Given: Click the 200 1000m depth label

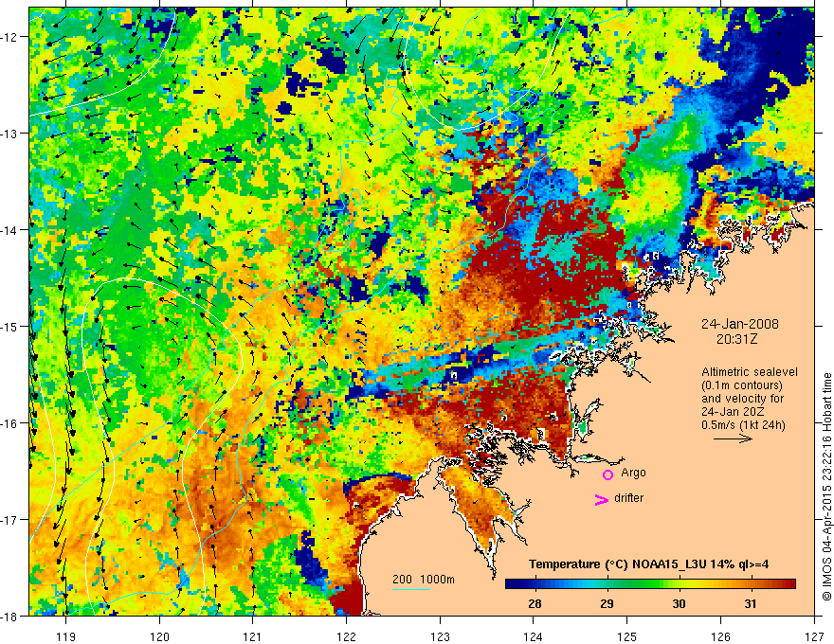Looking at the screenshot, I should coord(424,580).
